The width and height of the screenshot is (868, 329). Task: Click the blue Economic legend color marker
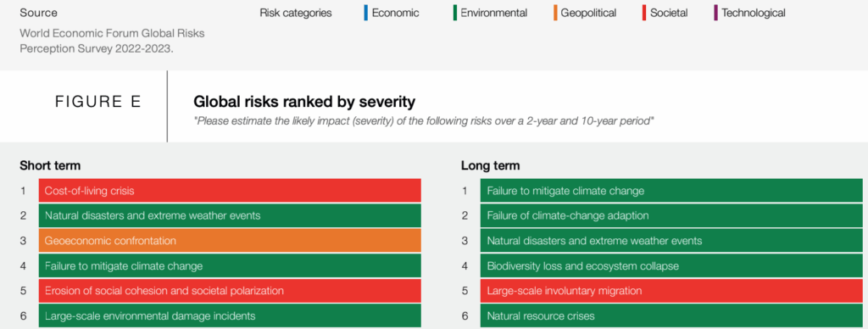point(366,13)
